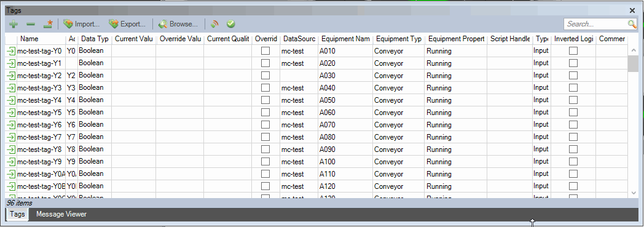The height and width of the screenshot is (227, 644).
Task: Click the green checkmark validate icon
Action: coord(231,24)
